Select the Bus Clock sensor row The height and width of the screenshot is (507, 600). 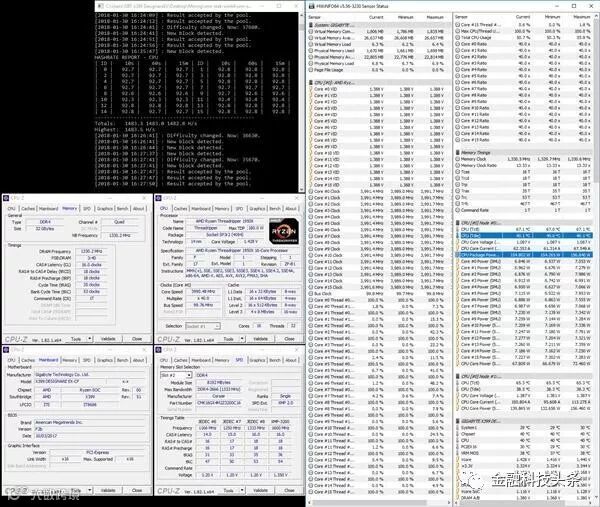click(x=378, y=293)
